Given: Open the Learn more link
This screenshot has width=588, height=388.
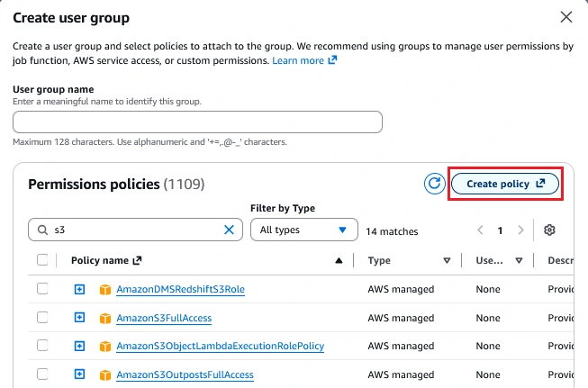Looking at the screenshot, I should [x=298, y=60].
